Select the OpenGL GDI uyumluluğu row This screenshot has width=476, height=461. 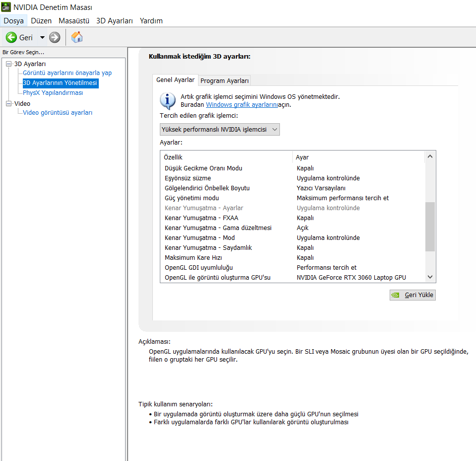(x=292, y=268)
